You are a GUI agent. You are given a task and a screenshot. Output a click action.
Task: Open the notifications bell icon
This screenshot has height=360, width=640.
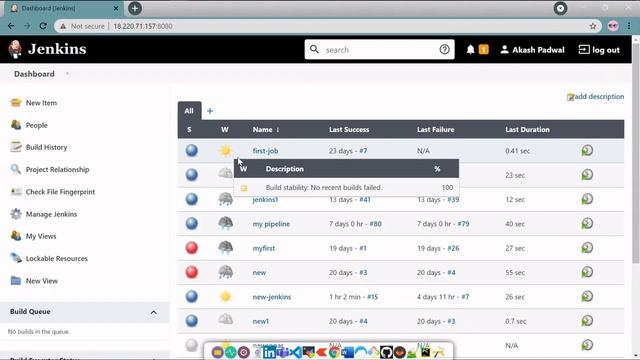(471, 49)
